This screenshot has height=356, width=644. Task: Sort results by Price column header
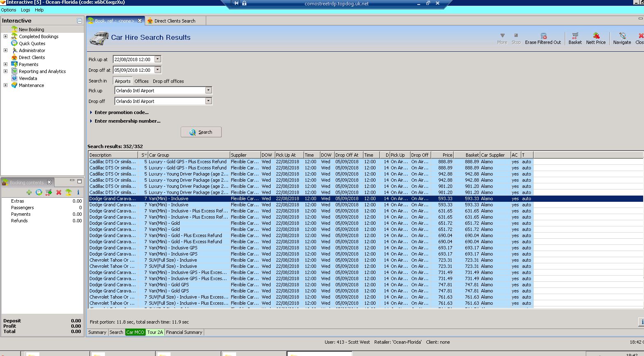pyautogui.click(x=442, y=155)
